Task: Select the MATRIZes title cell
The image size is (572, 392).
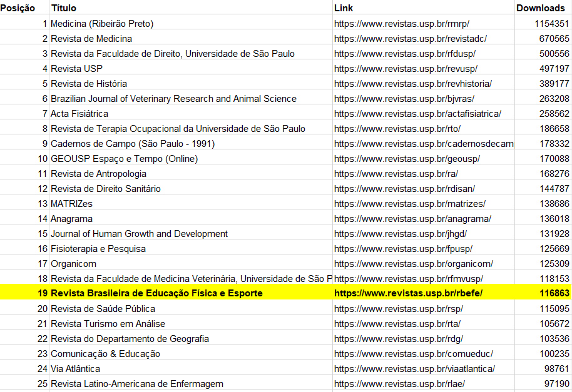Action: (x=191, y=203)
